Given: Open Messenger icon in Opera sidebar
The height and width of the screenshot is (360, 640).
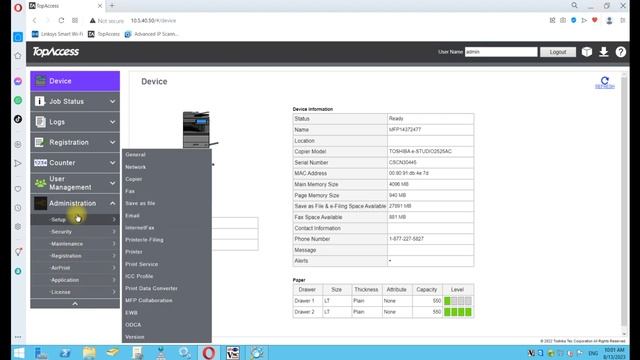Looking at the screenshot, I should 18,81.
